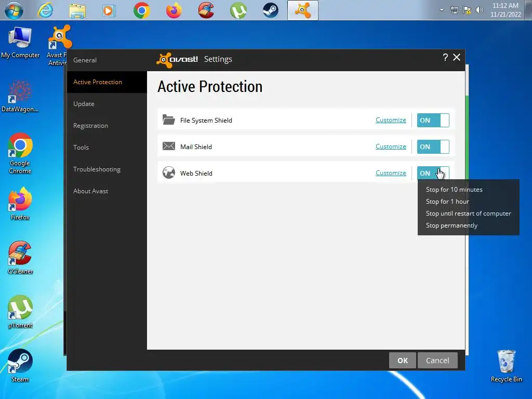Confirm settings with the OK button
This screenshot has width=532, height=399.
tap(403, 361)
